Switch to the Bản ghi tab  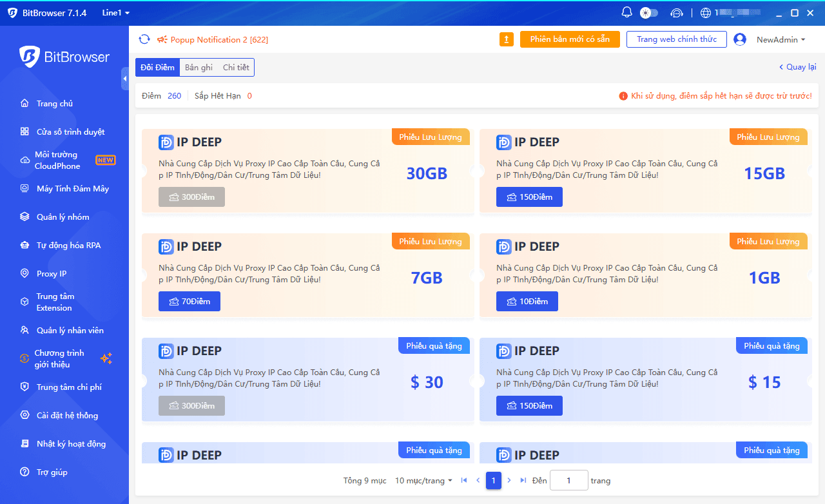[x=199, y=68]
